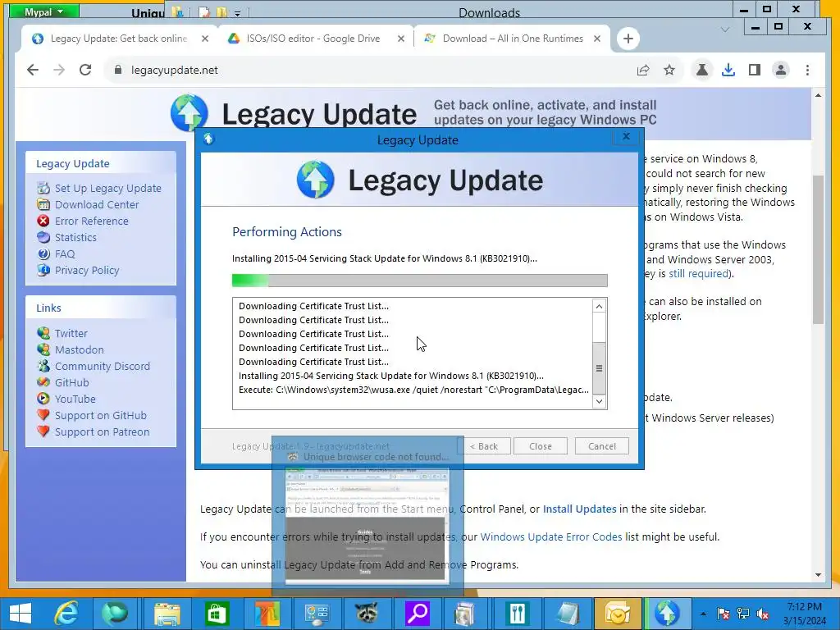The image size is (840, 630).
Task: Reload the legacyupdate.net page
Action: point(85,71)
